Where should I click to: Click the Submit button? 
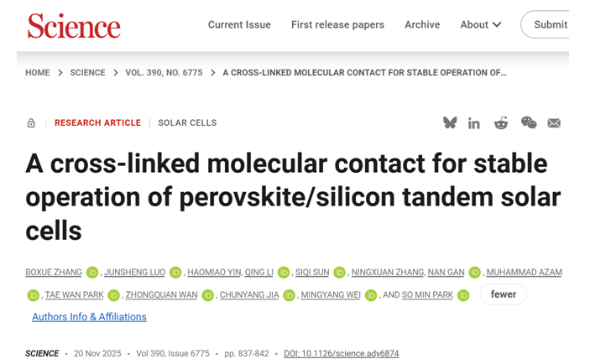(x=549, y=25)
